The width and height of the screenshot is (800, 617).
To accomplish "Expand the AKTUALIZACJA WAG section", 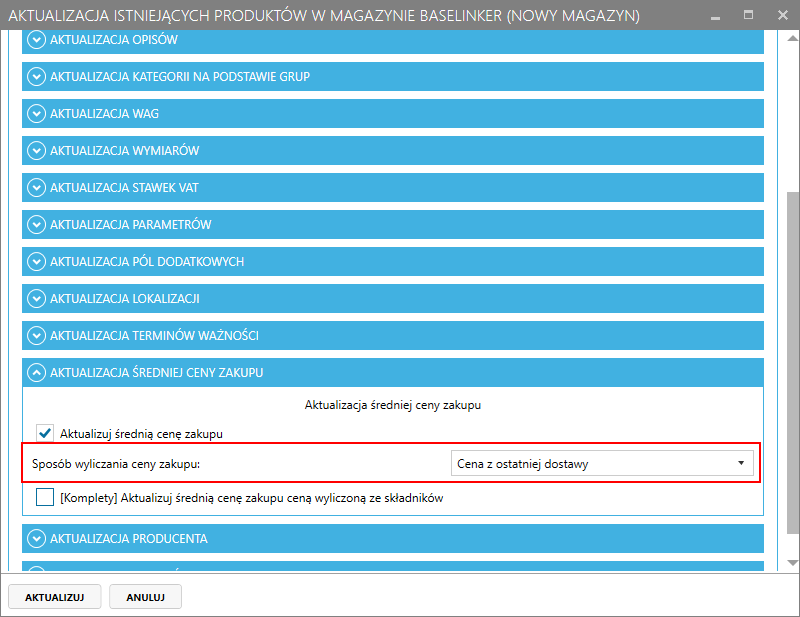I will (x=393, y=113).
